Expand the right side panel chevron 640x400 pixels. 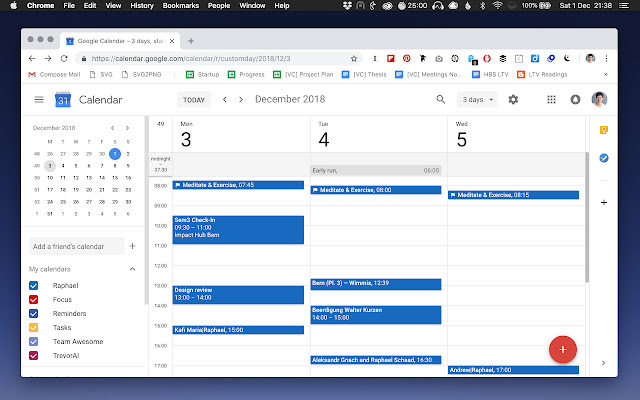603,362
